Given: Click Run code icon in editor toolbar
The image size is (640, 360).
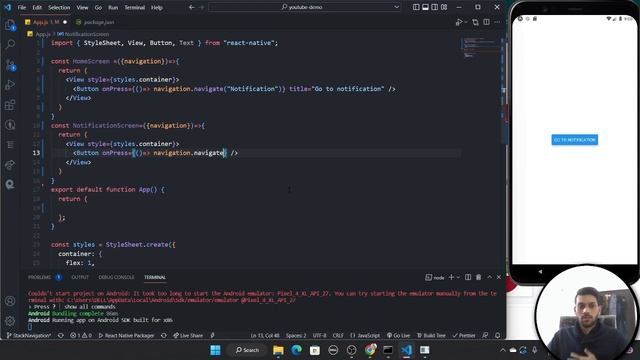Looking at the screenshot, I should (459, 22).
